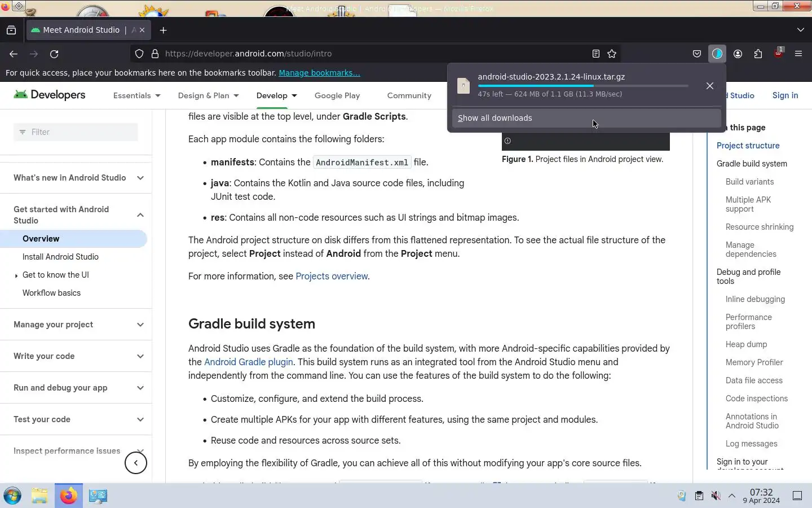Open Install Android Studio page
Viewport: 812px width, 508px height.
point(60,257)
